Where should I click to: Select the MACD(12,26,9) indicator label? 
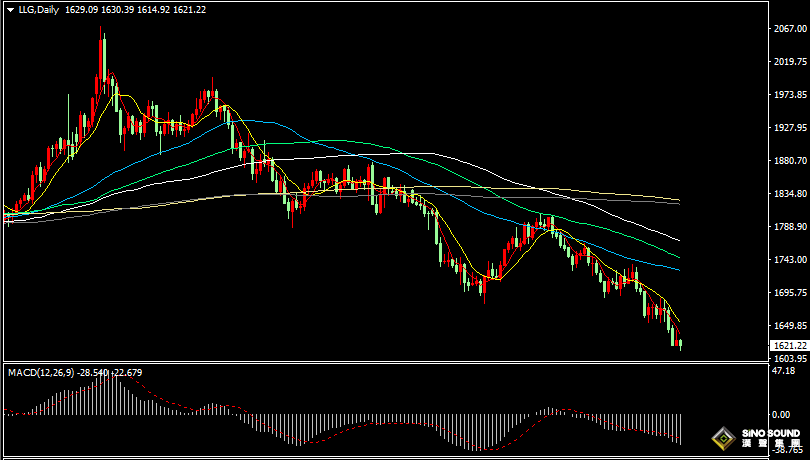pyautogui.click(x=40, y=372)
